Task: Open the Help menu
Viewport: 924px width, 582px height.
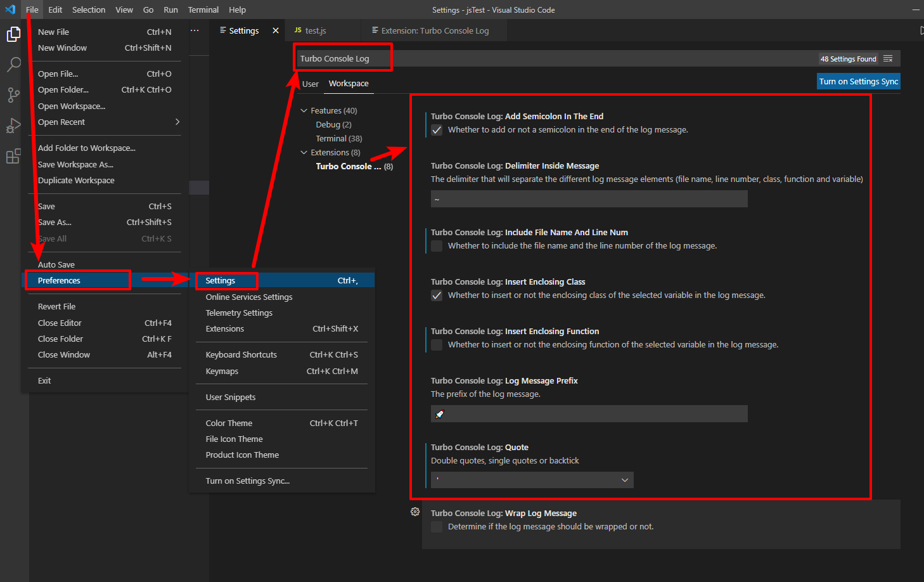Action: click(238, 10)
